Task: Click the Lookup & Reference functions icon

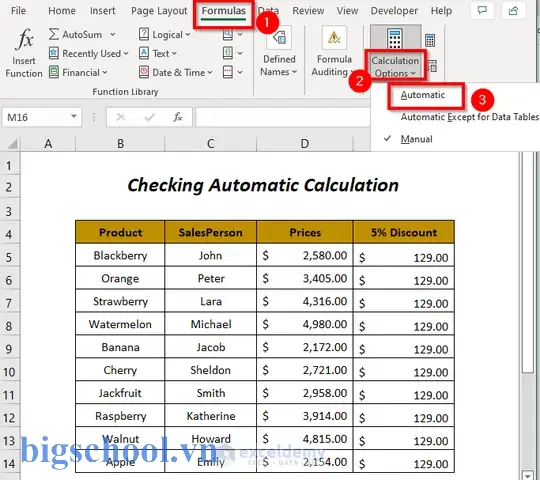Action: click(x=228, y=34)
